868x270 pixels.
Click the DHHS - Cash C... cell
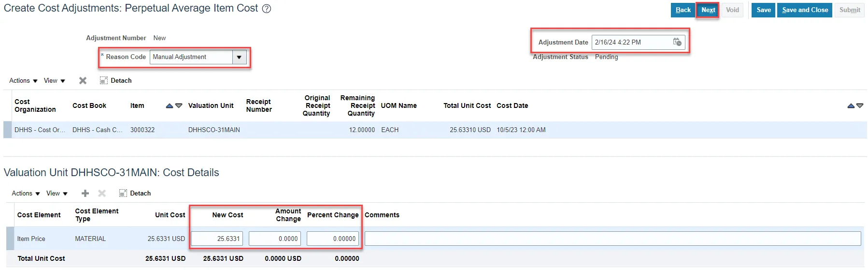[98, 130]
